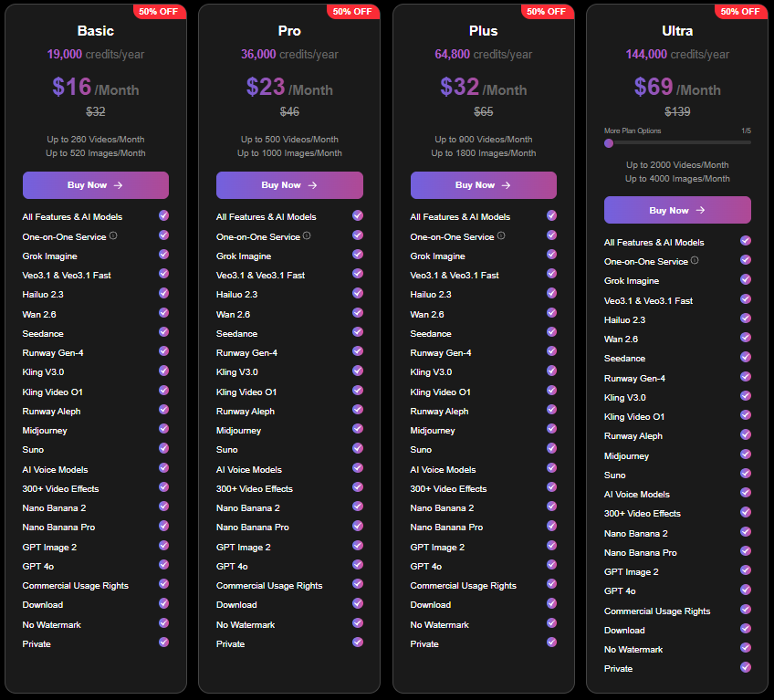Click the More Plan Options slider handle
The image size is (774, 700).
[609, 143]
